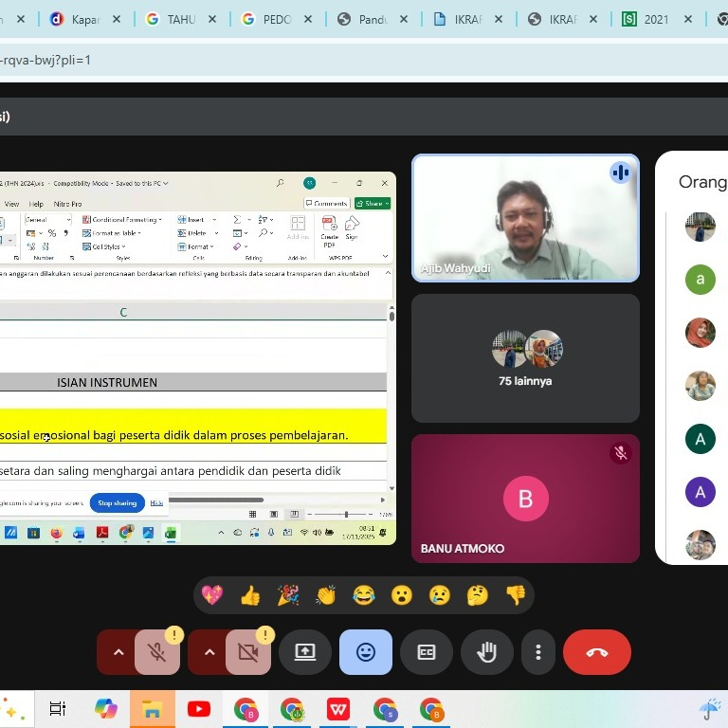Click the 75 lainnya participants tile
This screenshot has height=728, width=728.
[x=525, y=358]
